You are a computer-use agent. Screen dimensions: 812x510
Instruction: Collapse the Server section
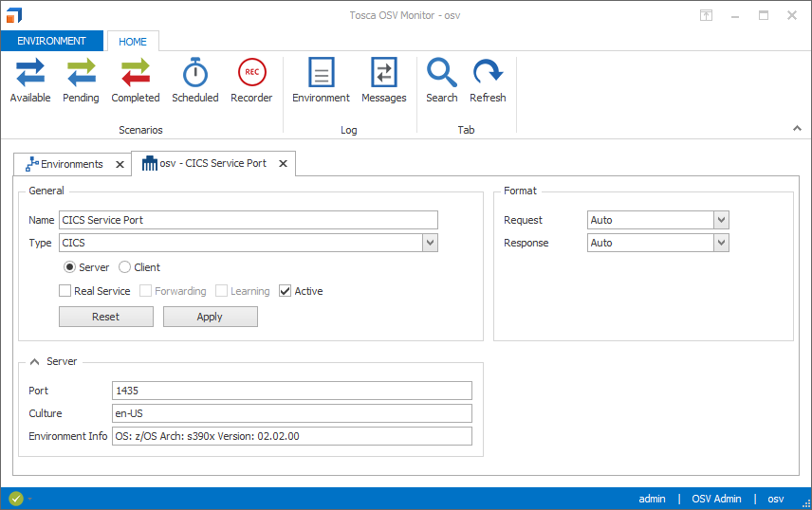[35, 361]
